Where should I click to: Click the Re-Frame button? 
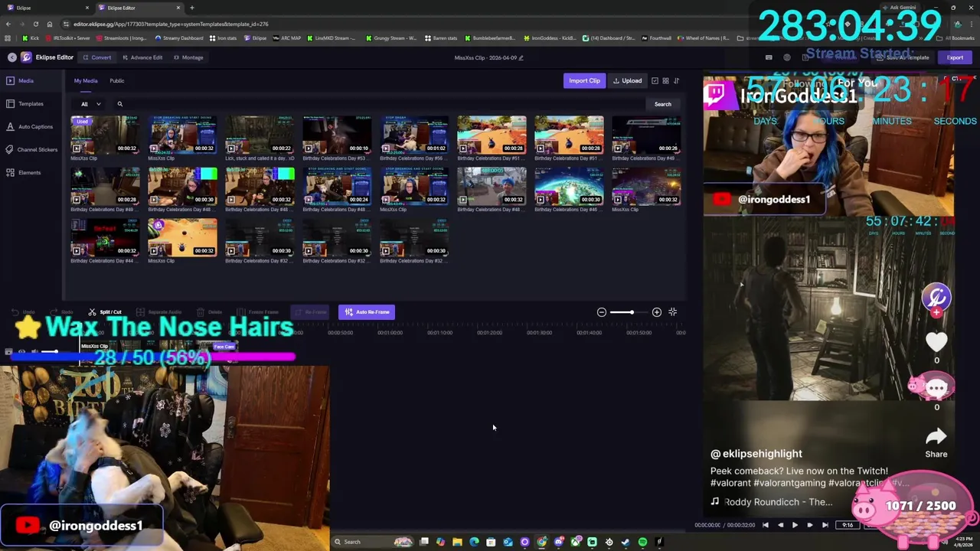pyautogui.click(x=311, y=312)
